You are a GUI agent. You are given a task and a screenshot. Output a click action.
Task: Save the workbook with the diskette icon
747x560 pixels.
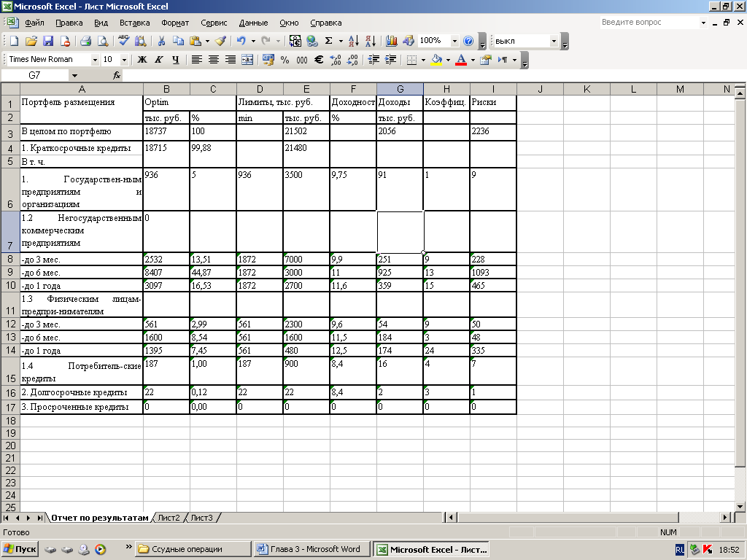[x=48, y=42]
